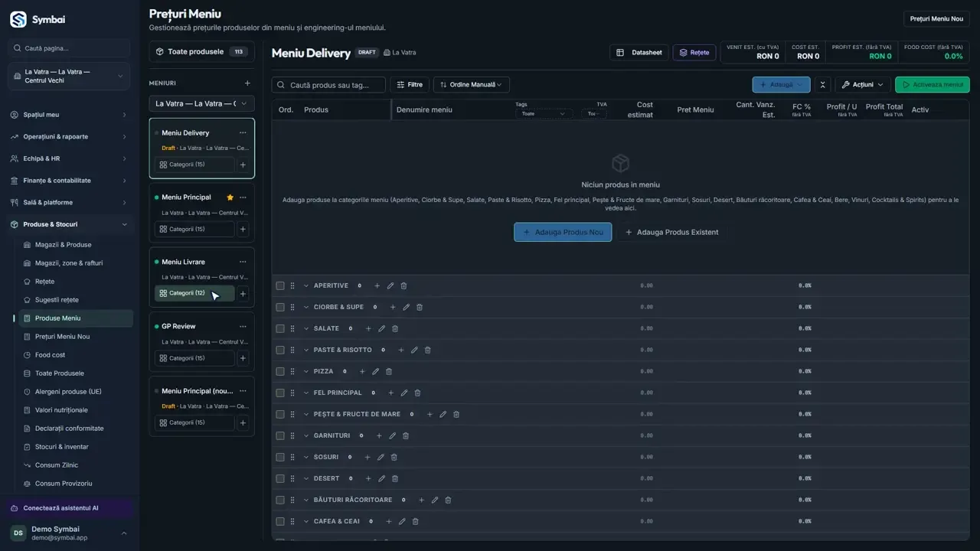Focus the Caută produs sau tag search field
Viewport: 980px width, 551px height.
(x=328, y=85)
